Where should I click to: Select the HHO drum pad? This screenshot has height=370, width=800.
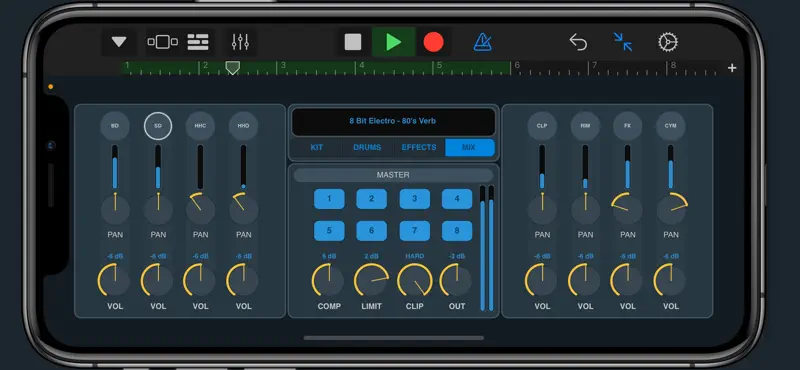(243, 126)
